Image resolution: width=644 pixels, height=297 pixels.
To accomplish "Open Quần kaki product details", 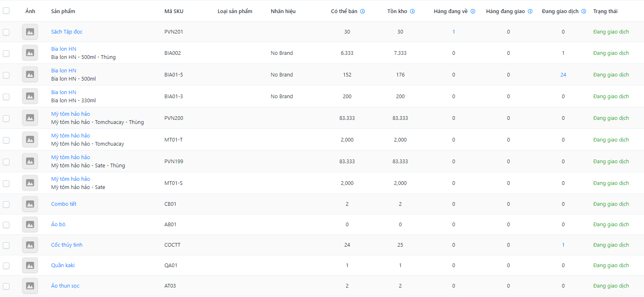I will (63, 265).
